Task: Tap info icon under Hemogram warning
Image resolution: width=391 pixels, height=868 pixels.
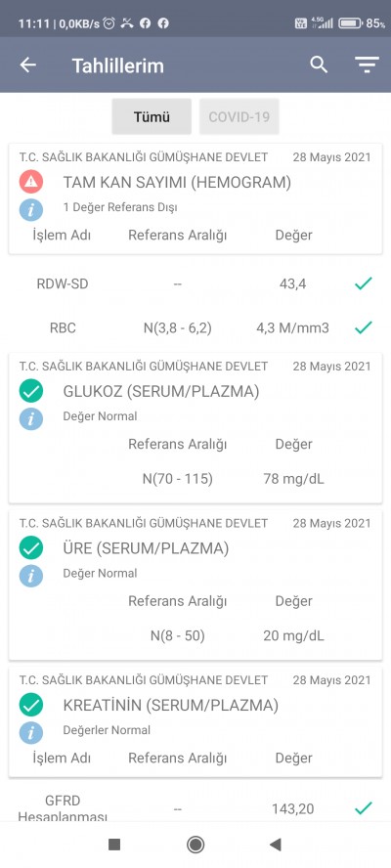Action: 31,210
